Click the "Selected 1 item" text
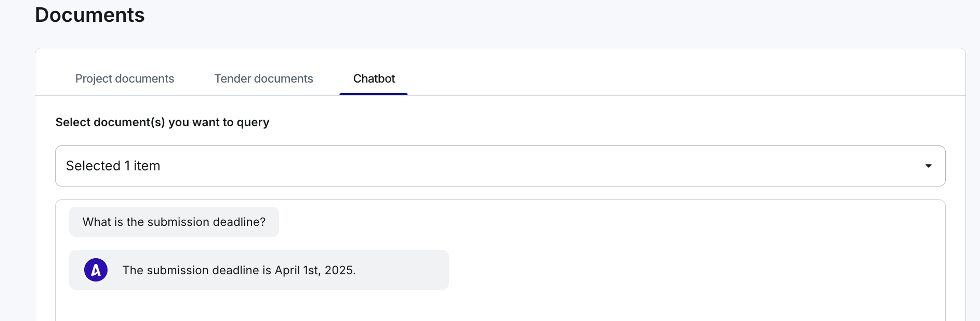Image resolution: width=980 pixels, height=321 pixels. click(x=113, y=166)
